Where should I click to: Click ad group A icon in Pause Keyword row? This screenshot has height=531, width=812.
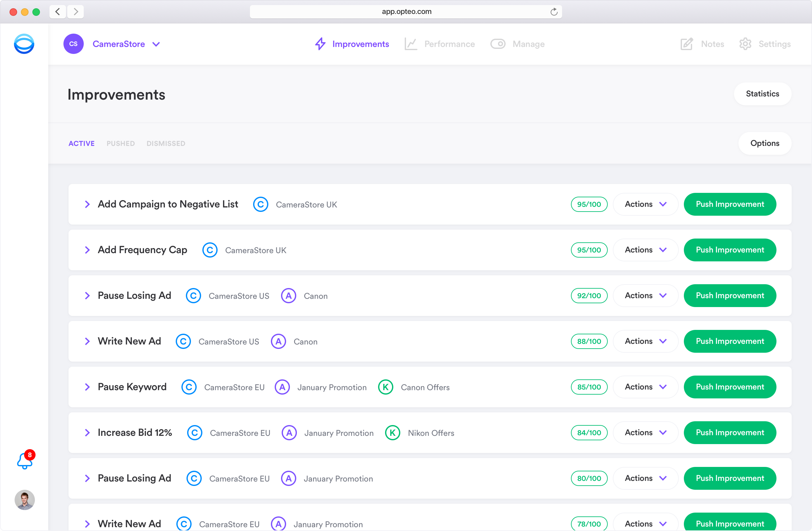click(x=282, y=387)
